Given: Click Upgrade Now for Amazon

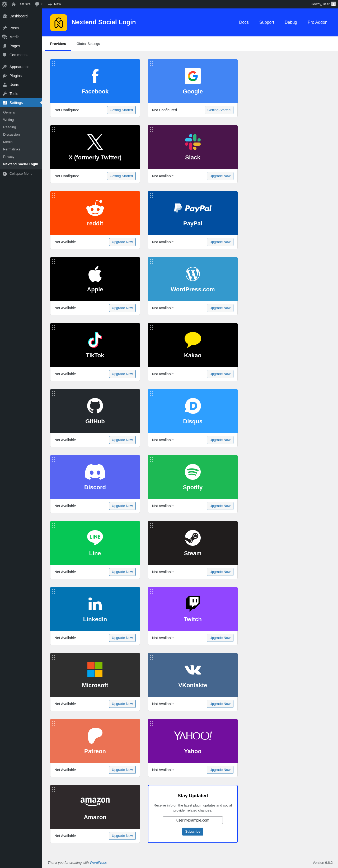Looking at the screenshot, I should [122, 836].
